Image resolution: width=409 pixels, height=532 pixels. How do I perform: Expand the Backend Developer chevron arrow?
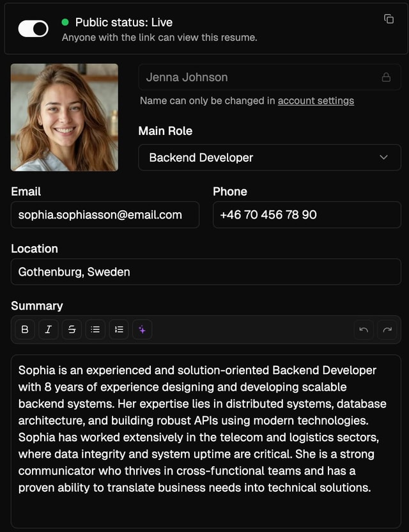(383, 157)
